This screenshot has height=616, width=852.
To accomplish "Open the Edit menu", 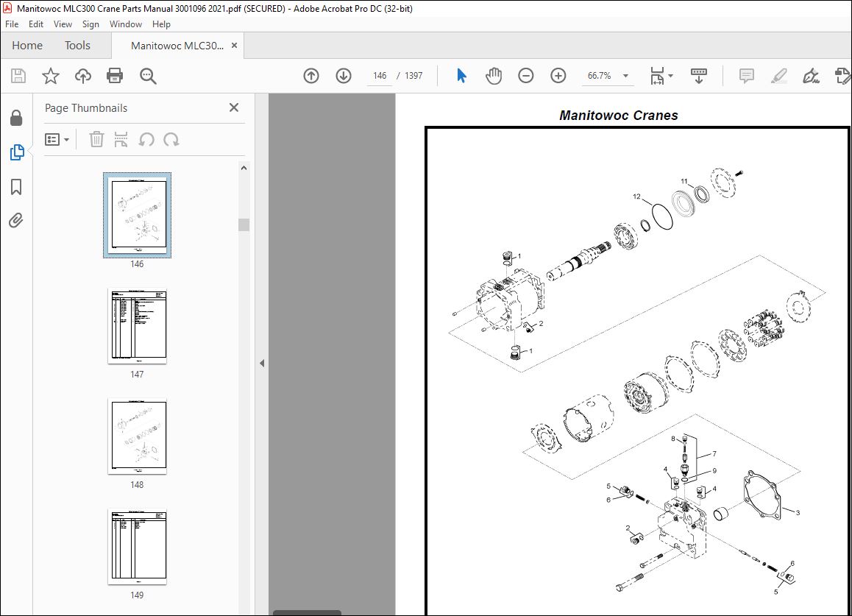I will 36,24.
